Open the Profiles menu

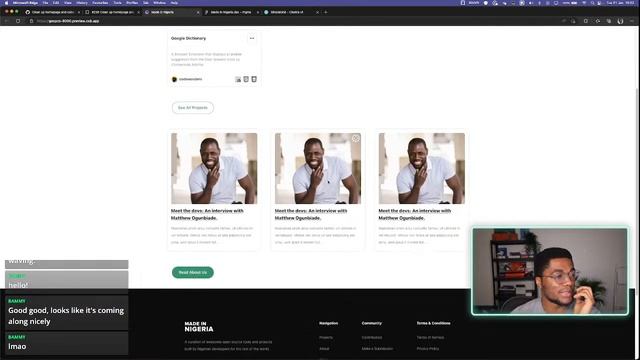[132, 3]
